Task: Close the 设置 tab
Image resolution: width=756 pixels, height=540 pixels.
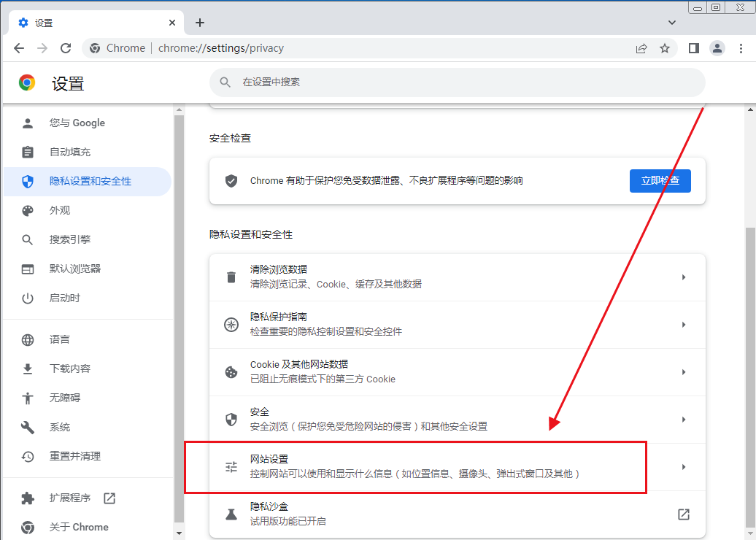Action: tap(172, 23)
